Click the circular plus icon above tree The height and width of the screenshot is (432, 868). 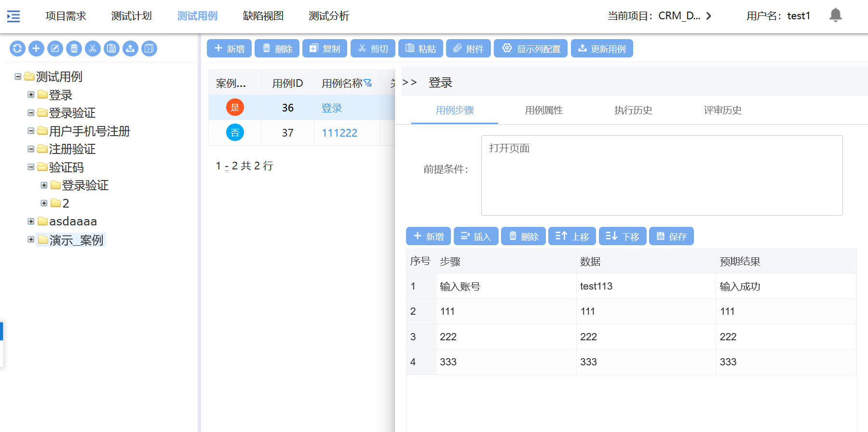coord(36,48)
